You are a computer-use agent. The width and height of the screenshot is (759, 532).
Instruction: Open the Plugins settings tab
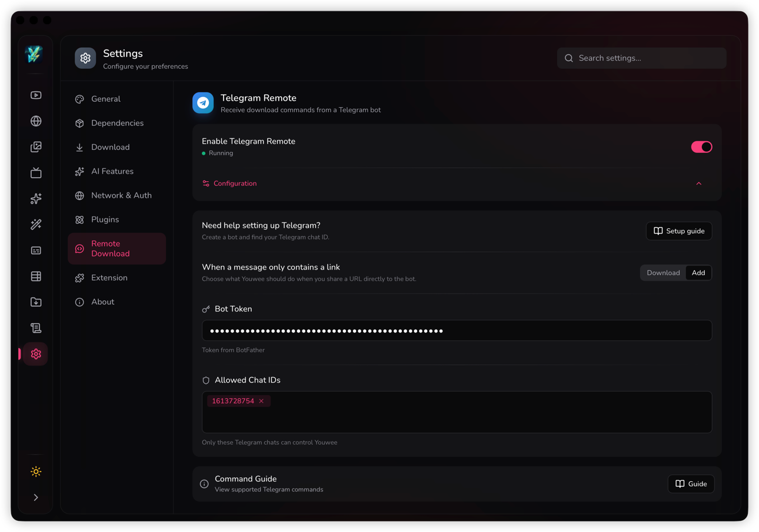coord(116,220)
